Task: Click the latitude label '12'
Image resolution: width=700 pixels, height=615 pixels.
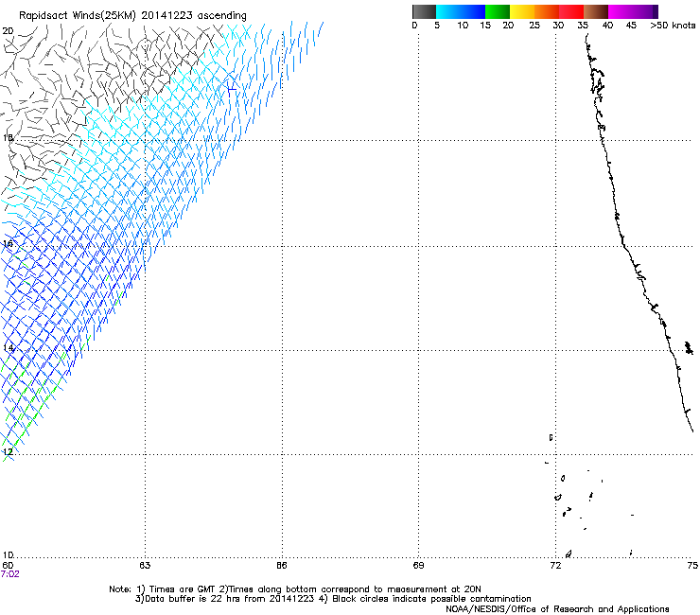Action: [x=8, y=451]
